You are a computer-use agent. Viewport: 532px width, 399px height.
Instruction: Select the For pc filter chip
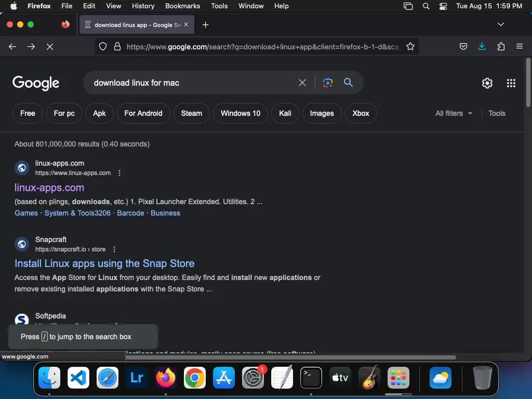[64, 113]
